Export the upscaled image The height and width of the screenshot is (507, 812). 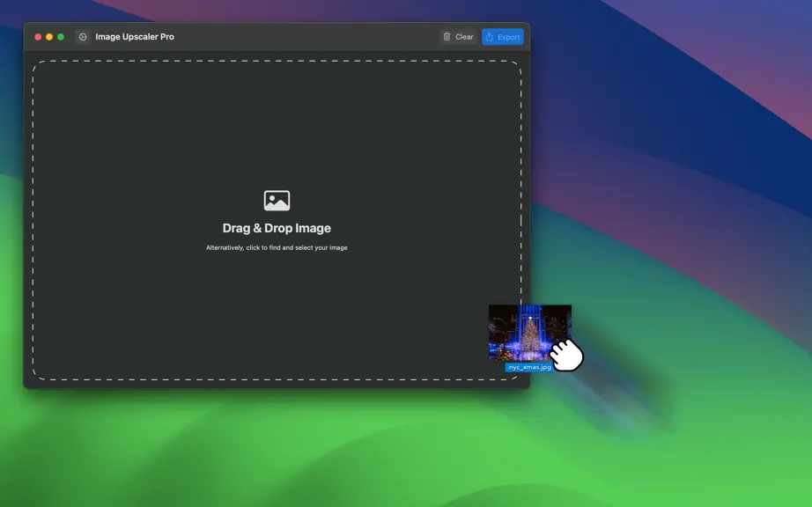pos(502,37)
